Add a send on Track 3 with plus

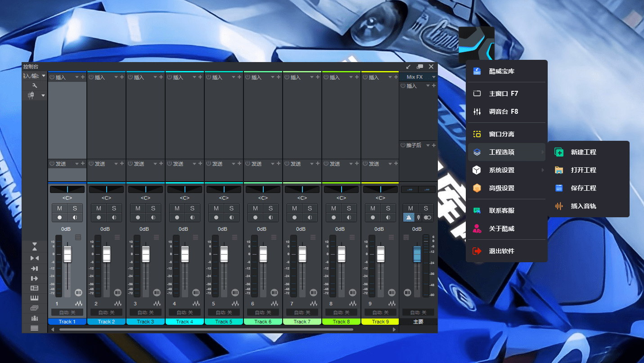(x=161, y=164)
